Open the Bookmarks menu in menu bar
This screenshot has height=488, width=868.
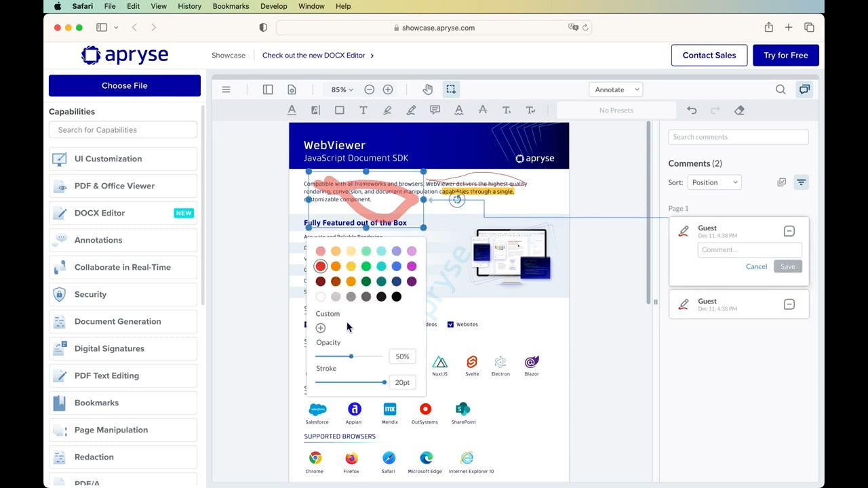(x=231, y=6)
